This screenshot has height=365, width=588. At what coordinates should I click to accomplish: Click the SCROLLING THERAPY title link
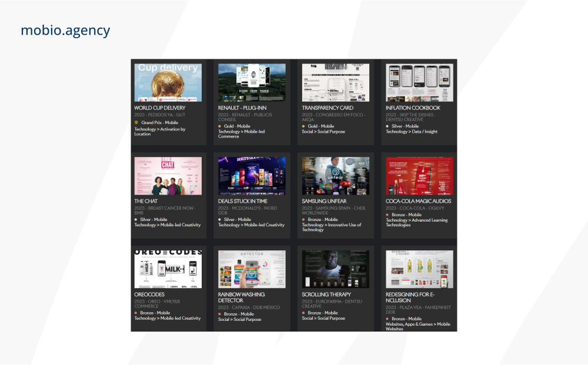click(326, 294)
